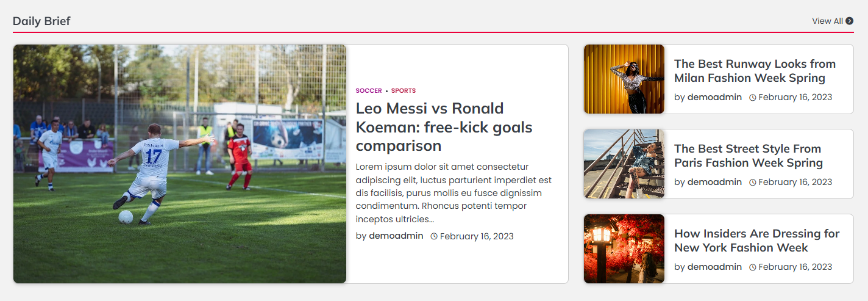Click clock icon beside Messi article date
The width and height of the screenshot is (868, 301).
[x=434, y=236]
